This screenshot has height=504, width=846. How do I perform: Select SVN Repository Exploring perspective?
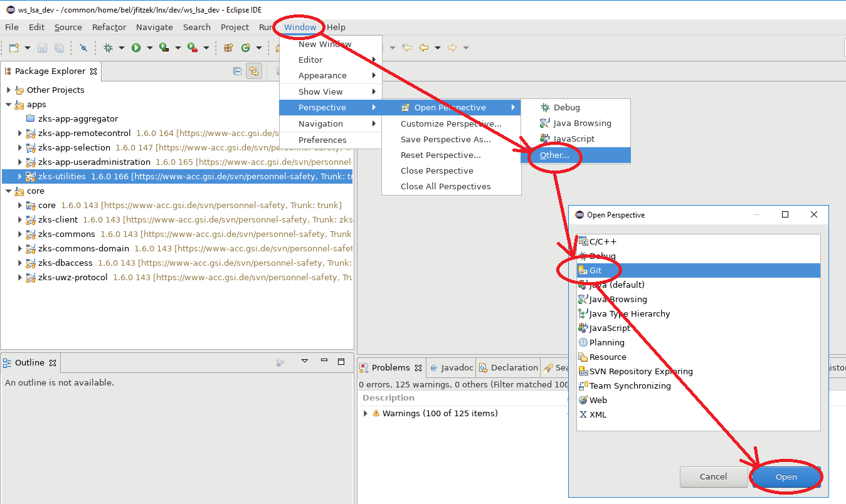[x=698, y=372]
